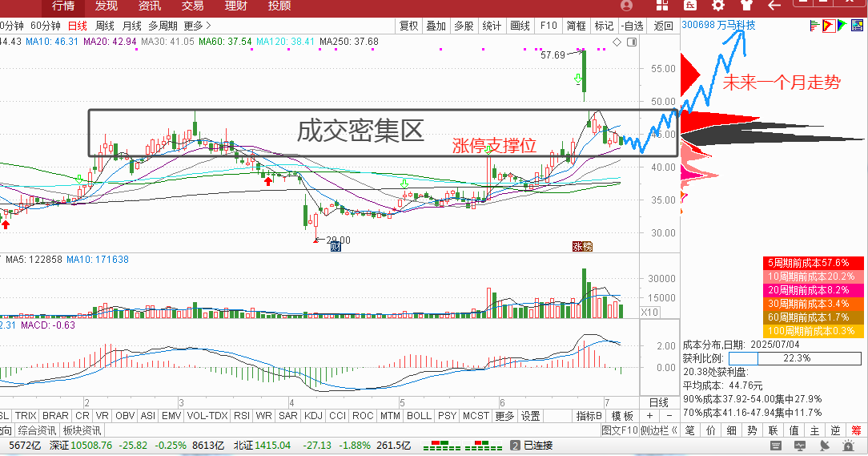Toggle the side panel icon above price axis
This screenshot has height=456, width=868.
click(631, 42)
